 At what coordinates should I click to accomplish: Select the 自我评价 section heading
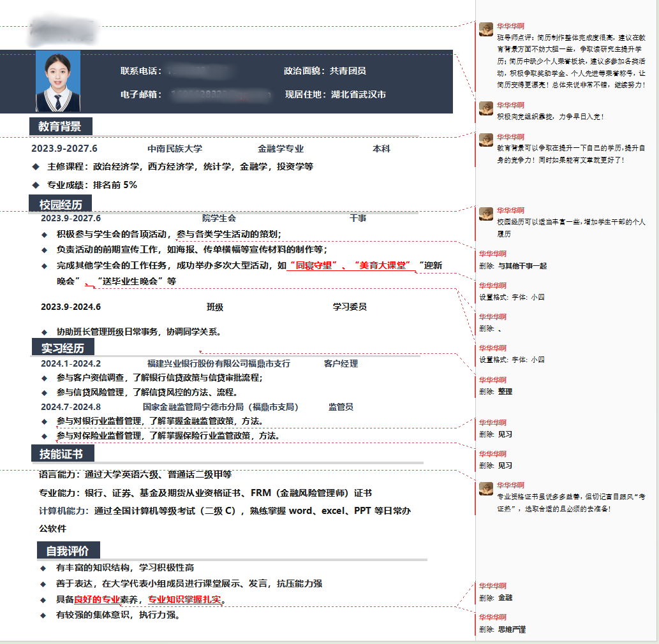coord(68,551)
